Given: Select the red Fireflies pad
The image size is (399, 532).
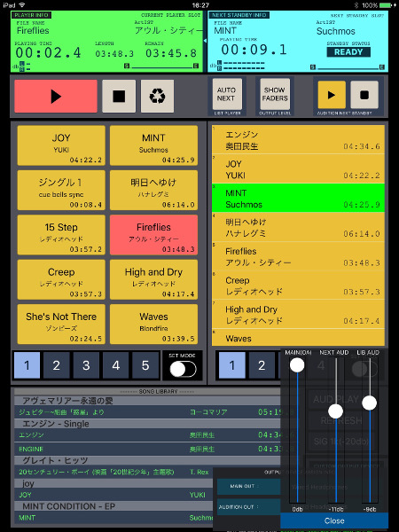Looking at the screenshot, I should click(153, 235).
